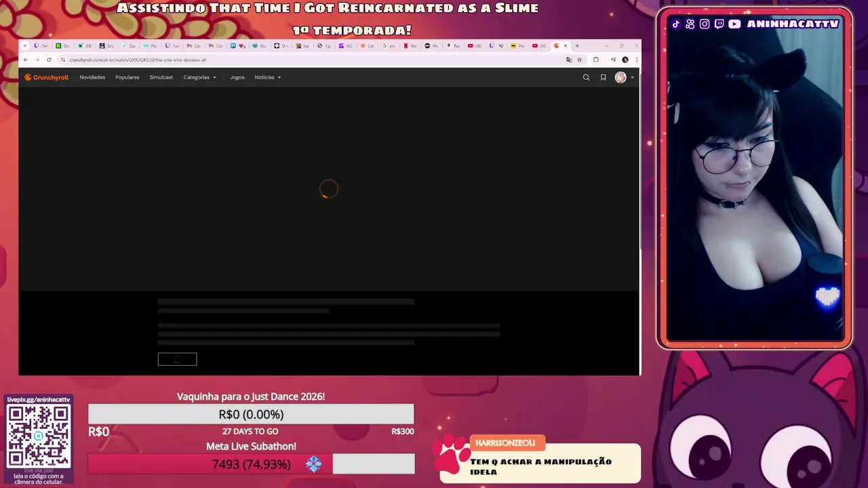Open Simulcast in Crunchyroll nav
Screen dimensions: 868x488
tap(161, 77)
